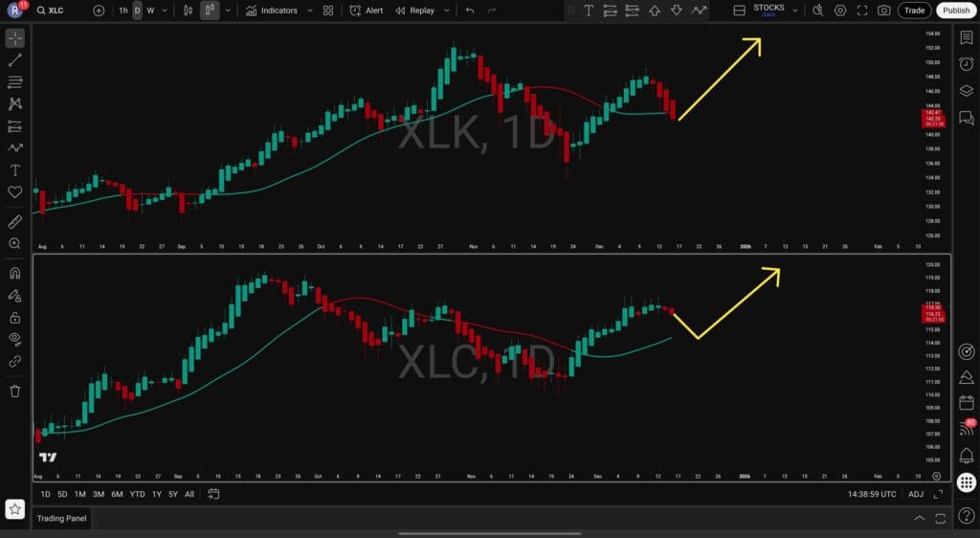Open the alerts clock panel icon
This screenshot has height=538, width=980.
[x=967, y=64]
